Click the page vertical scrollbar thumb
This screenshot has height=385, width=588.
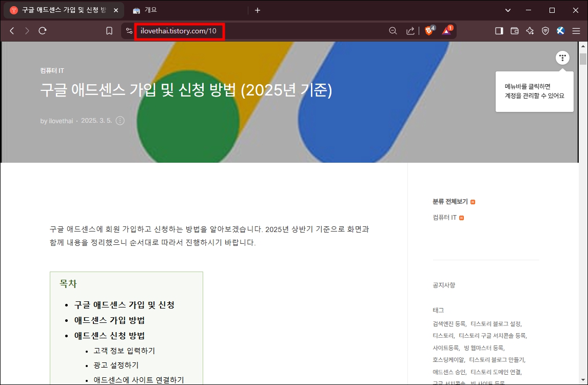(583, 59)
